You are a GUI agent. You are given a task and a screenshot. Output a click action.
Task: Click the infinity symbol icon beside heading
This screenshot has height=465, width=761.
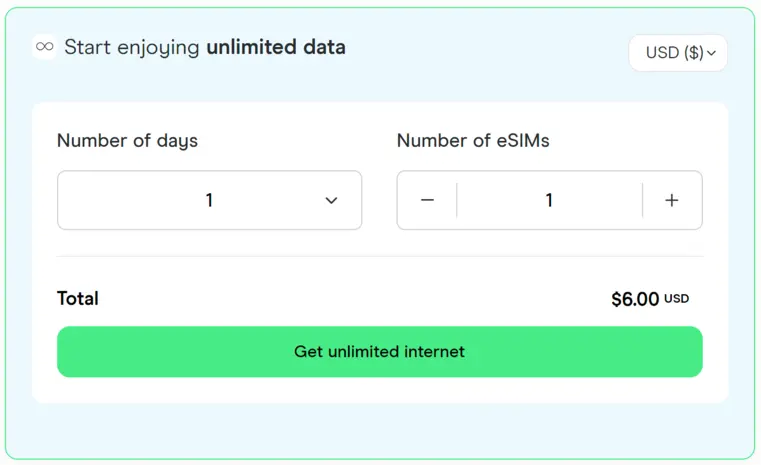tap(45, 47)
